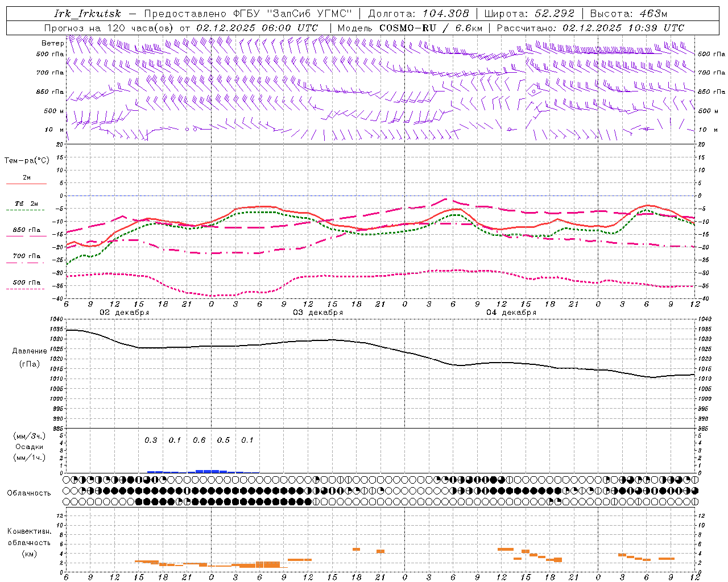Click the "0.6" precipitation amount value

pyautogui.click(x=199, y=440)
